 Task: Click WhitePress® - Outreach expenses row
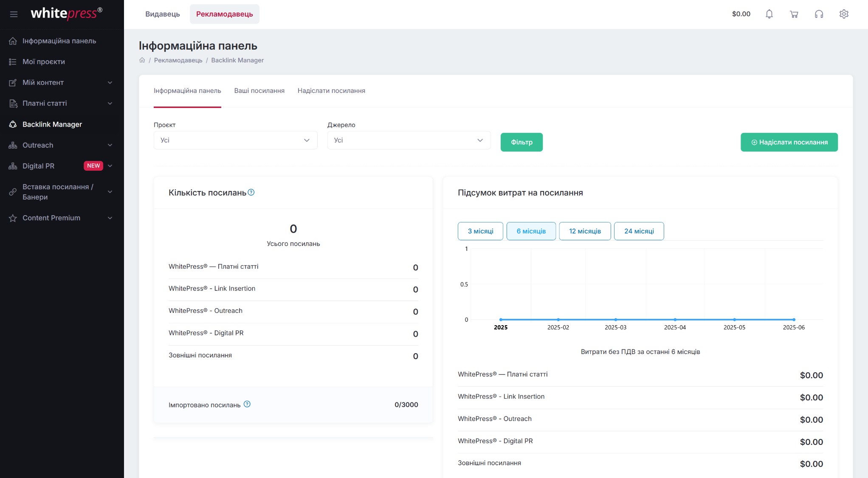(x=640, y=419)
